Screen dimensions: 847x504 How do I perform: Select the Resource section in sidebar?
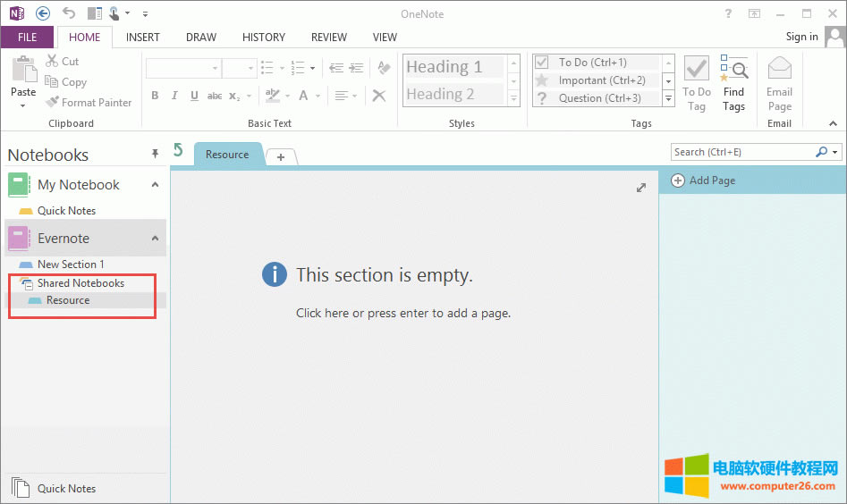68,300
